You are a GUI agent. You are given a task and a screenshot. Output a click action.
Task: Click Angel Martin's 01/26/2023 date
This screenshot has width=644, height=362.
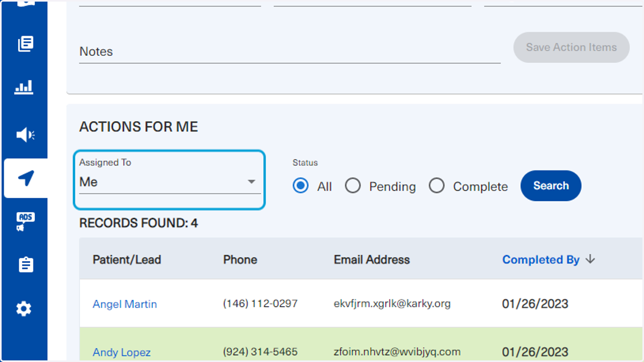[x=535, y=304]
